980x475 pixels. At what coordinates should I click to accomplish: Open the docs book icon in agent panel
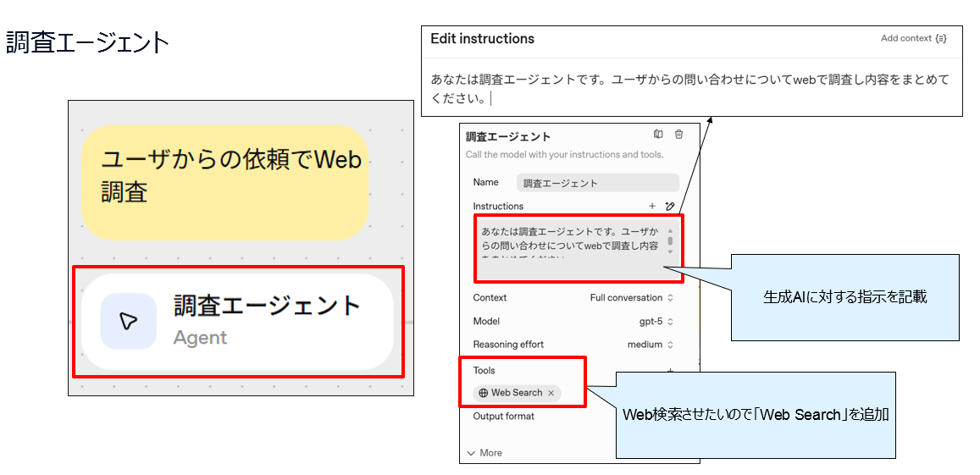tap(657, 134)
